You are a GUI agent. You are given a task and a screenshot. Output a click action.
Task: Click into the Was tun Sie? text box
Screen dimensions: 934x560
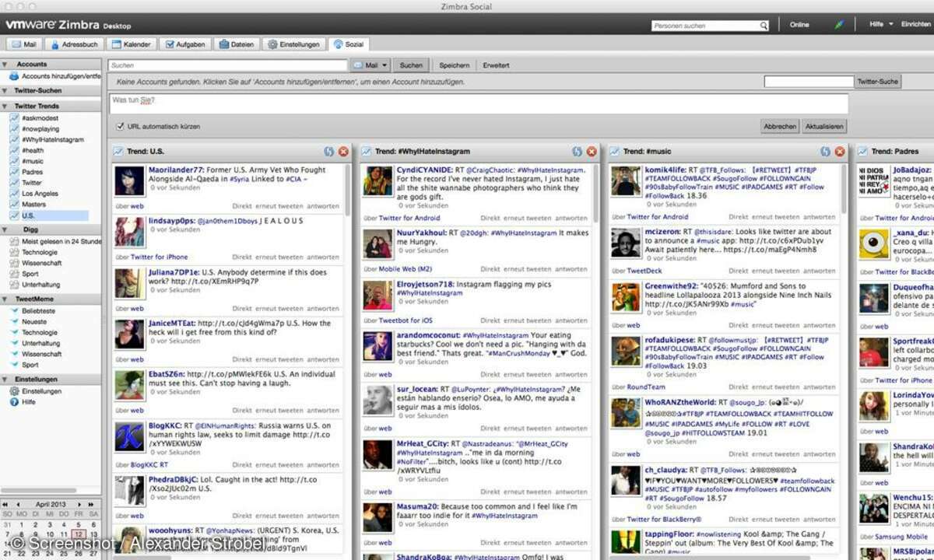(x=478, y=104)
